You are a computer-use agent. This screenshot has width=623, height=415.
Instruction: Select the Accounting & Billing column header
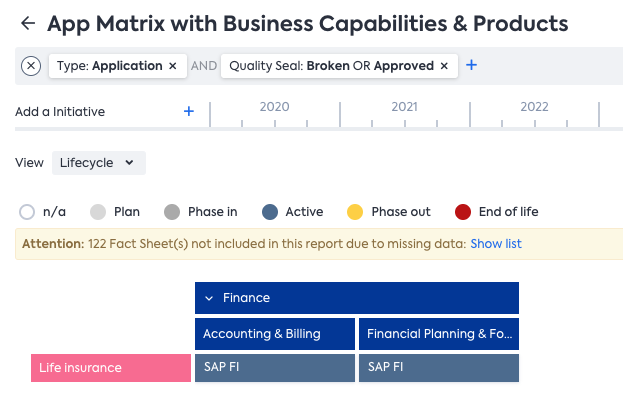tap(274, 334)
